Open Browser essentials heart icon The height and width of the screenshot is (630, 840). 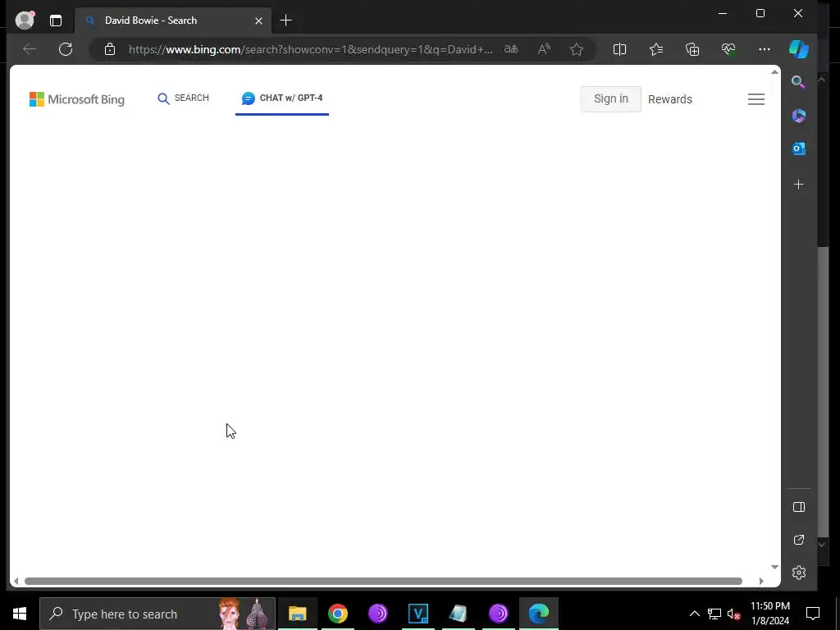(728, 49)
